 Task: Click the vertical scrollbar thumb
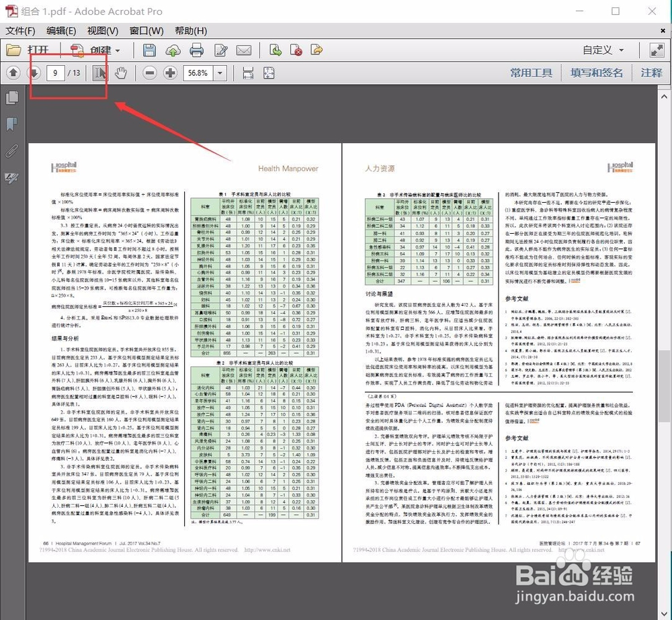[x=664, y=386]
